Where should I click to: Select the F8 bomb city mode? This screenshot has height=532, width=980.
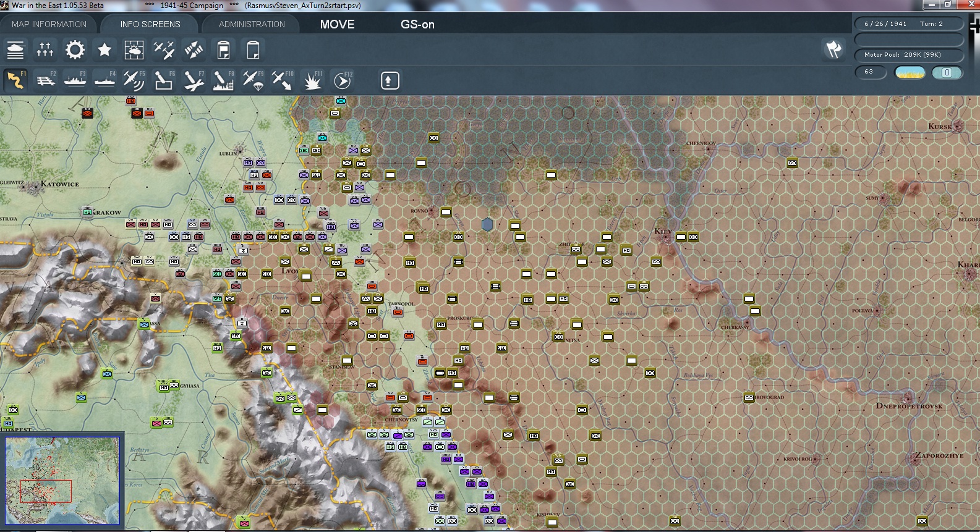coord(223,80)
